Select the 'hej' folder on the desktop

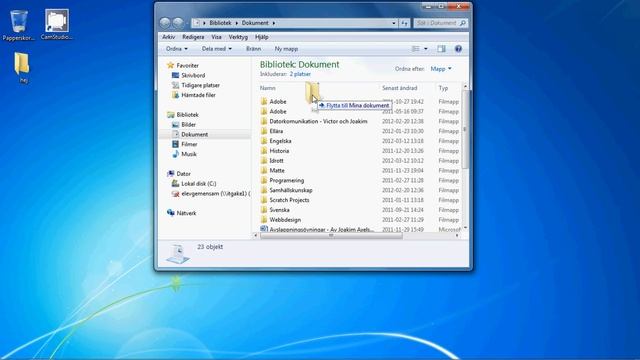point(22,68)
